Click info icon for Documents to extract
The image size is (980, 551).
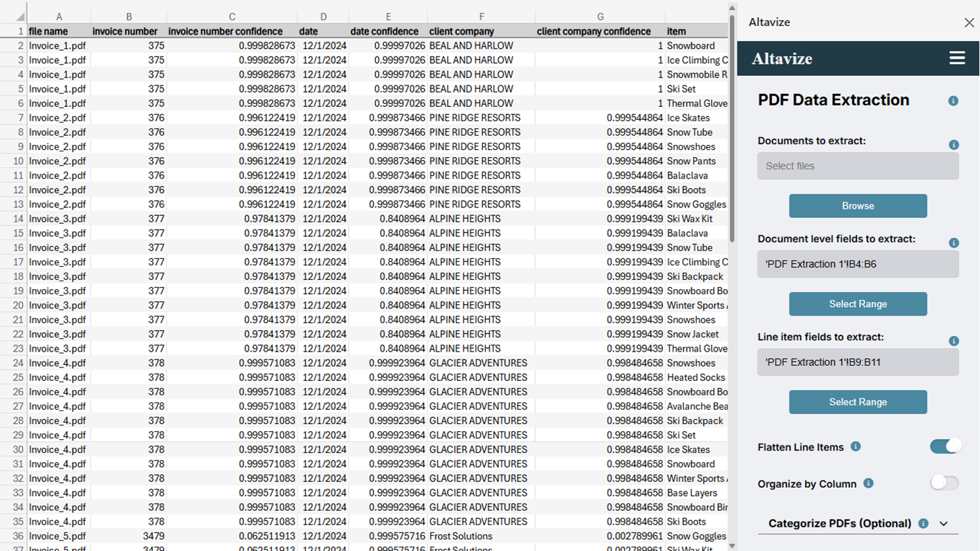pyautogui.click(x=953, y=145)
